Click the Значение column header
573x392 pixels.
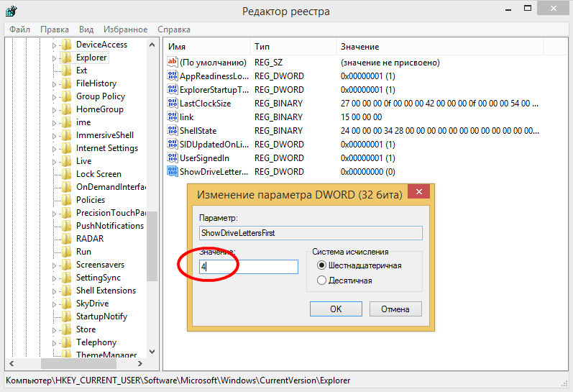click(x=439, y=47)
